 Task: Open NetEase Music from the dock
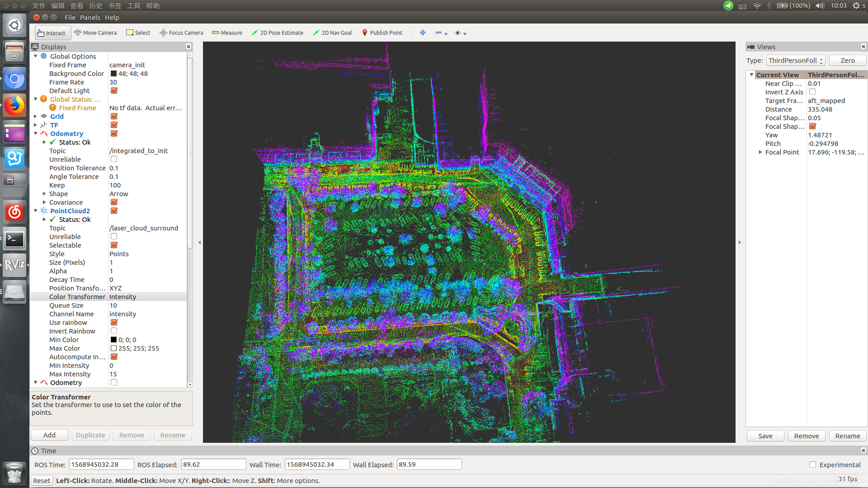[x=14, y=211]
